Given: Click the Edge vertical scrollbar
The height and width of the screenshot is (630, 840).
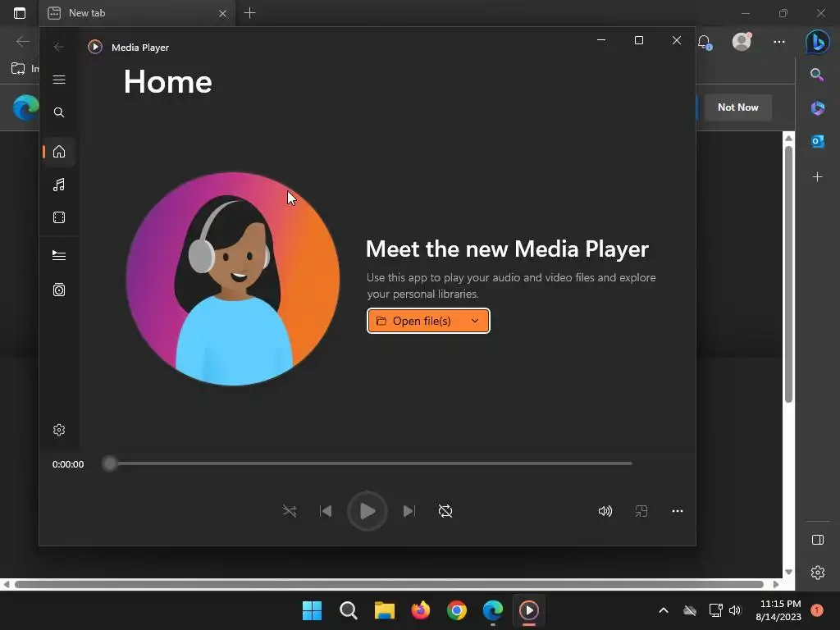Looking at the screenshot, I should (788, 273).
